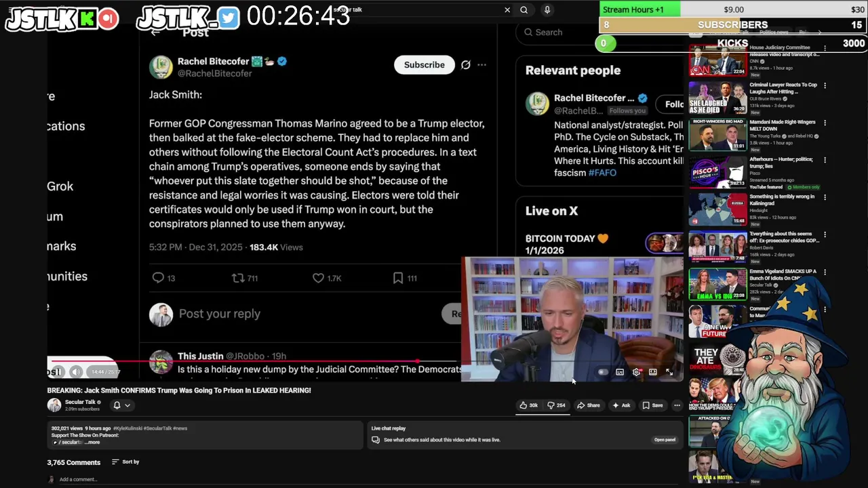
Task: Enter full screen on the video player
Action: pyautogui.click(x=669, y=372)
